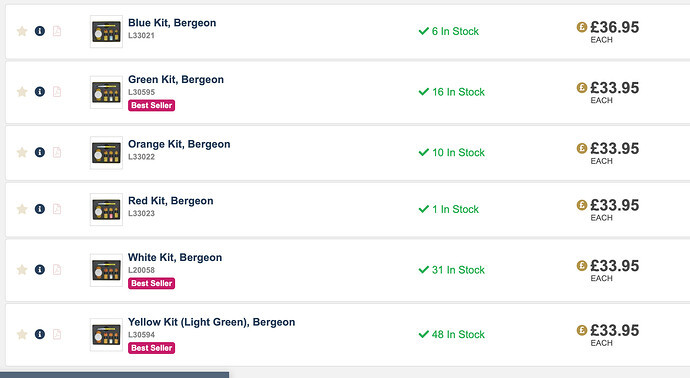
Task: Open Yellow Kit (Light Green), Bergeon link
Action: (211, 322)
